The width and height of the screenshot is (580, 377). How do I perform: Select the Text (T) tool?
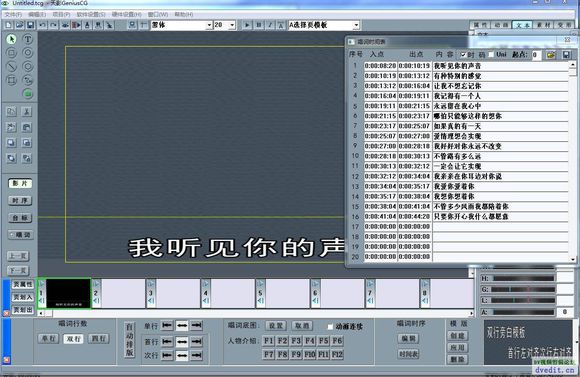27,39
